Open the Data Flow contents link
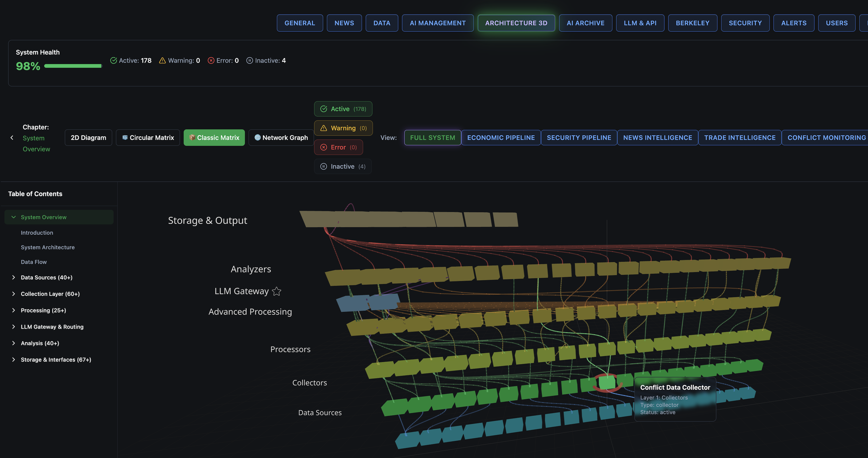 click(34, 262)
